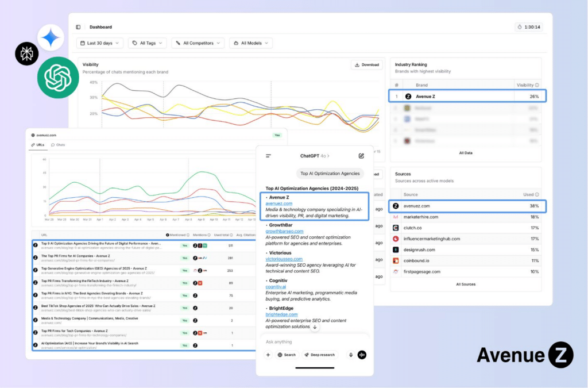
Task: Open the new chat compose icon
Action: click(x=361, y=156)
